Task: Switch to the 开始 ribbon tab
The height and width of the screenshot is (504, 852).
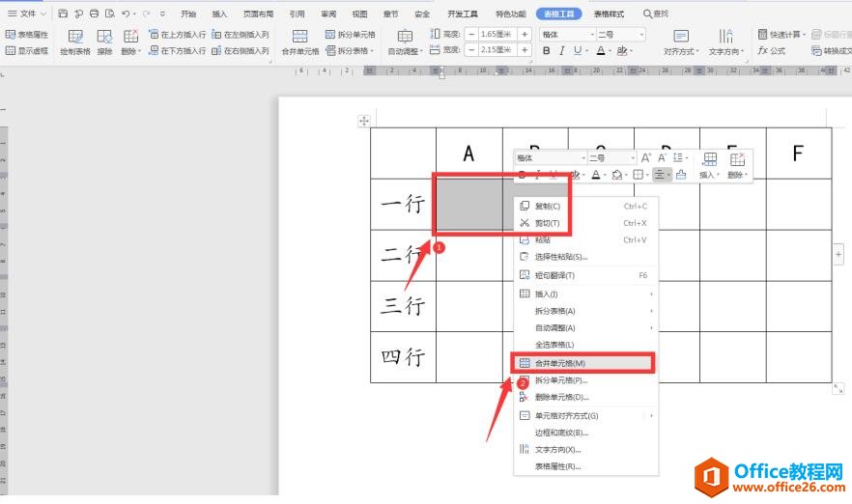Action: (188, 14)
